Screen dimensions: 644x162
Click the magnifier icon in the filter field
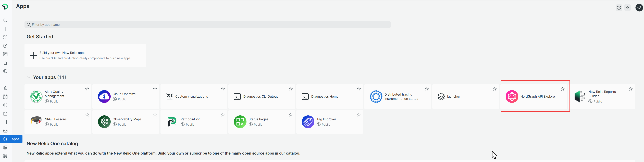coord(29,25)
